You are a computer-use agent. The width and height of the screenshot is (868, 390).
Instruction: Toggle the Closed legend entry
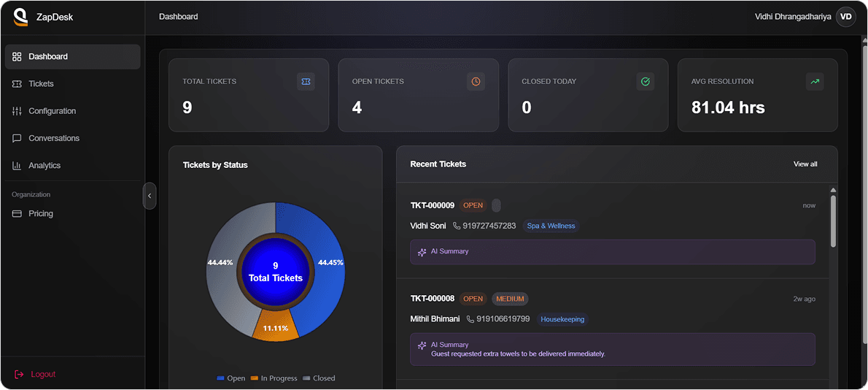click(x=319, y=378)
